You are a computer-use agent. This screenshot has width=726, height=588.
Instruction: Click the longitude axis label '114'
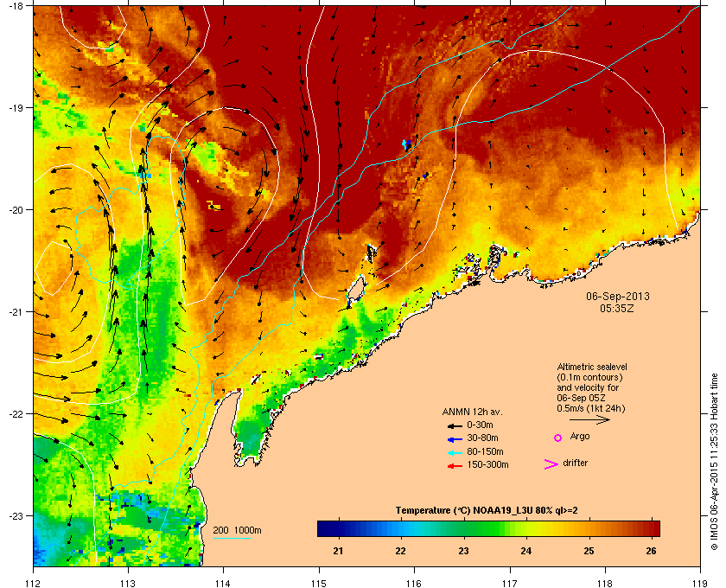(223, 584)
